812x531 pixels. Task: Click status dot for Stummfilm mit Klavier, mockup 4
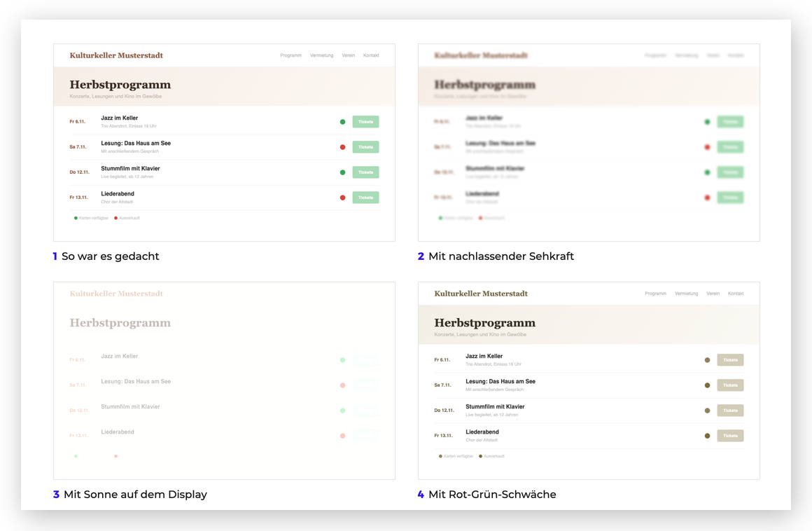coord(707,411)
